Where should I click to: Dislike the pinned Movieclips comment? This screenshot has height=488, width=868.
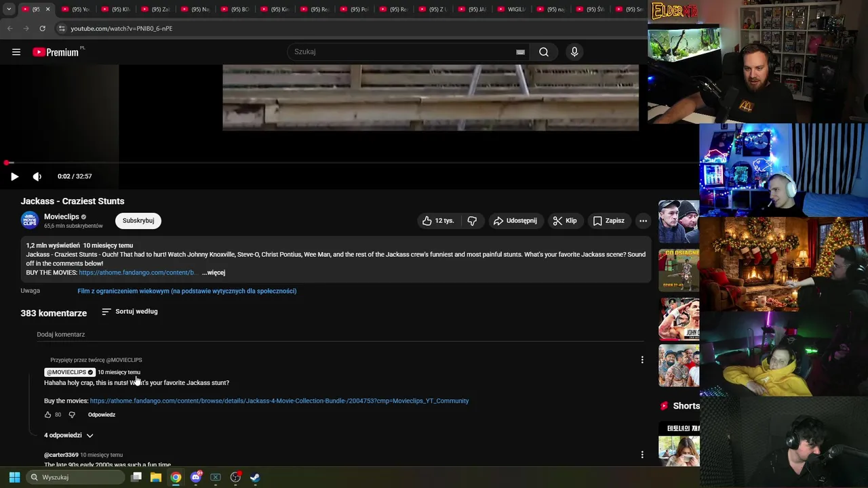tap(72, 415)
